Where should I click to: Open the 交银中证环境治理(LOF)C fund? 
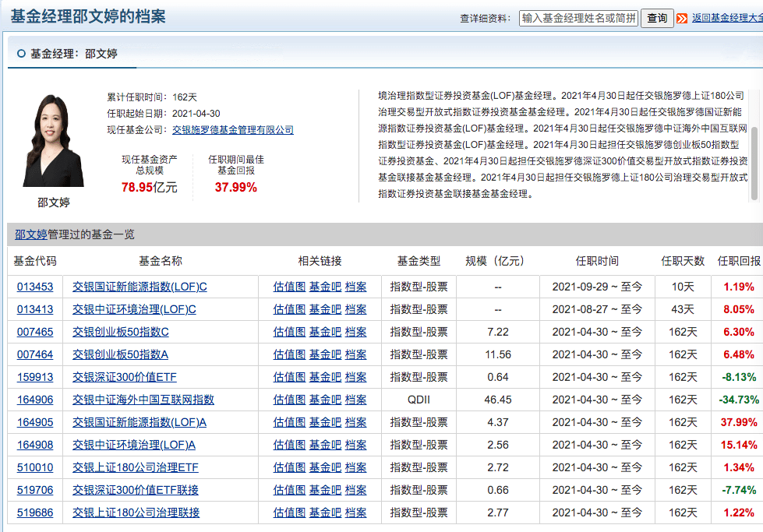coord(134,309)
